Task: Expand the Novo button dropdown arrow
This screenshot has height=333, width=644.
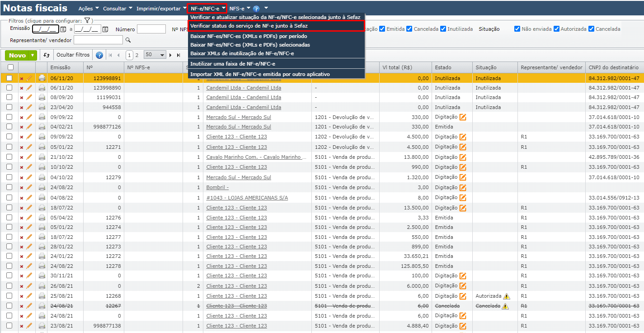Action: [x=32, y=55]
